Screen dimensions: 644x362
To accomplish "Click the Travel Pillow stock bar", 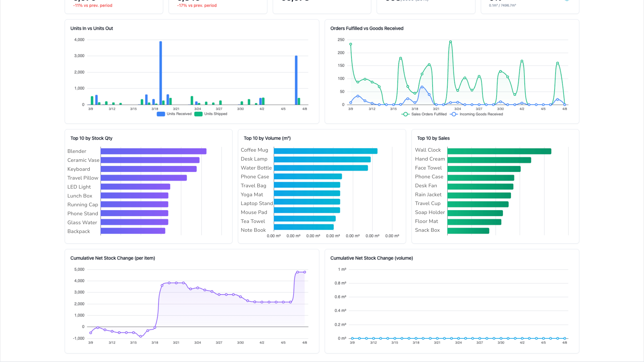I will click(x=144, y=178).
